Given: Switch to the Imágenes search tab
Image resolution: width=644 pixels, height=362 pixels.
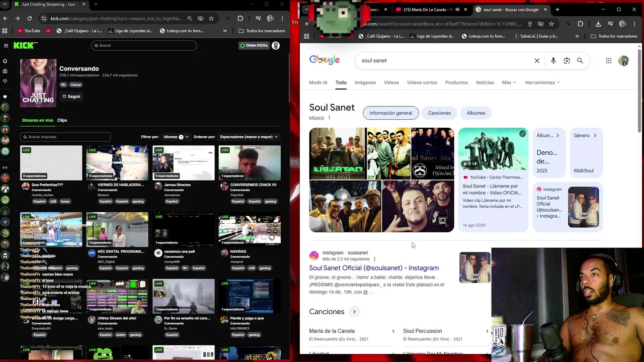Looking at the screenshot, I should [x=365, y=82].
